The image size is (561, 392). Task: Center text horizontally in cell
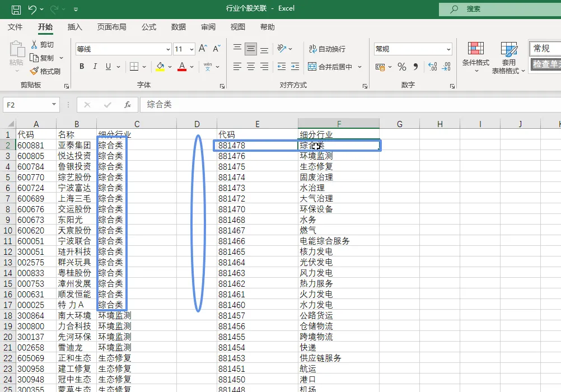(251, 66)
